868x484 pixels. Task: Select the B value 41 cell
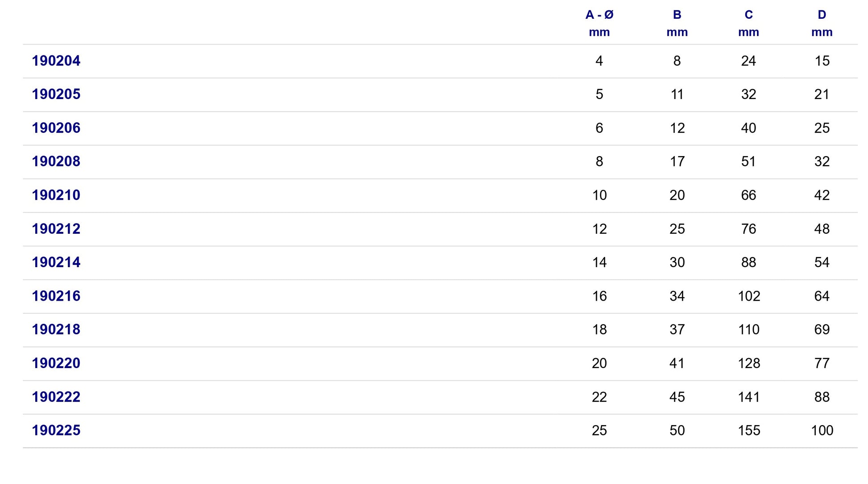tap(677, 363)
